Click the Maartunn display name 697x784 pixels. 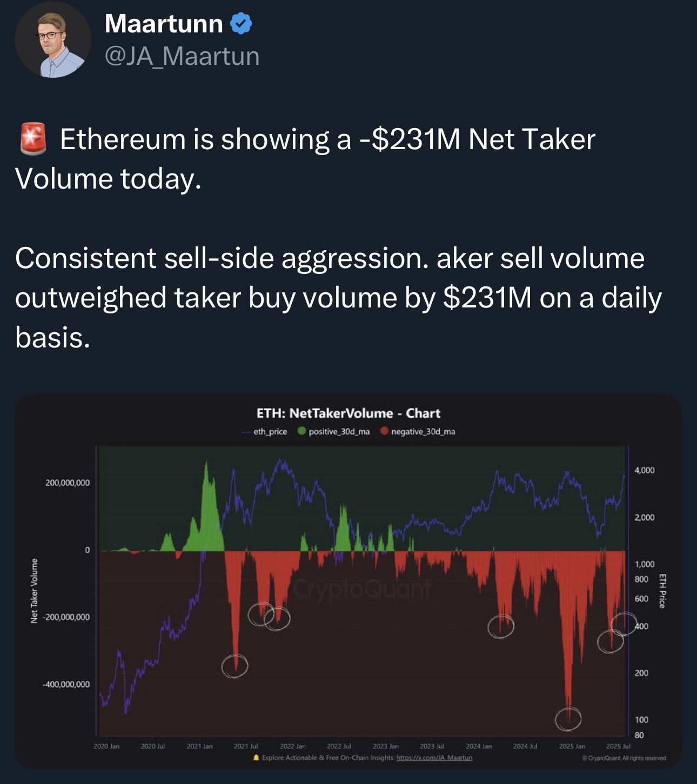(x=164, y=24)
